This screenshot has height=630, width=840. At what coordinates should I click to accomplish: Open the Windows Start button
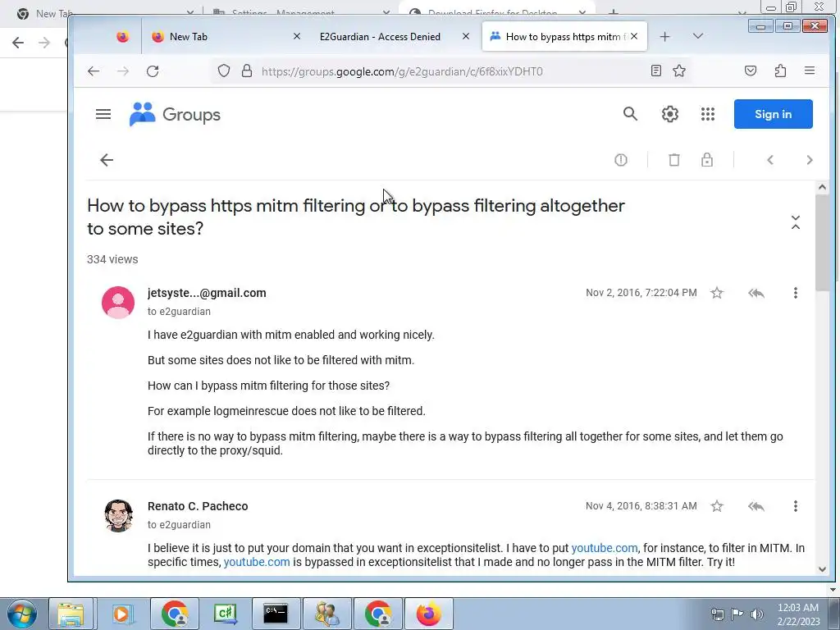pyautogui.click(x=21, y=614)
